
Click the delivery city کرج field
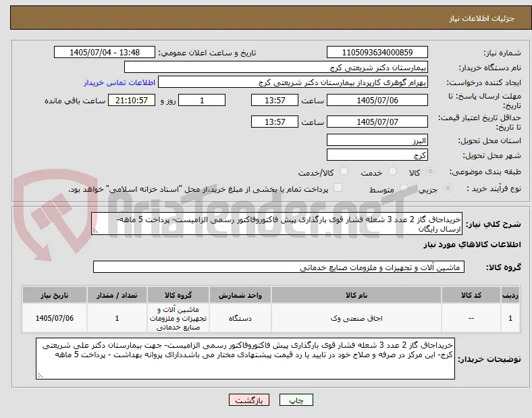click(377, 155)
